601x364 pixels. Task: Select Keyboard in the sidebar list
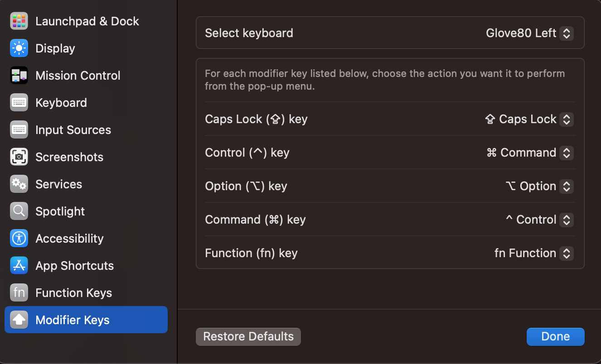pyautogui.click(x=61, y=103)
